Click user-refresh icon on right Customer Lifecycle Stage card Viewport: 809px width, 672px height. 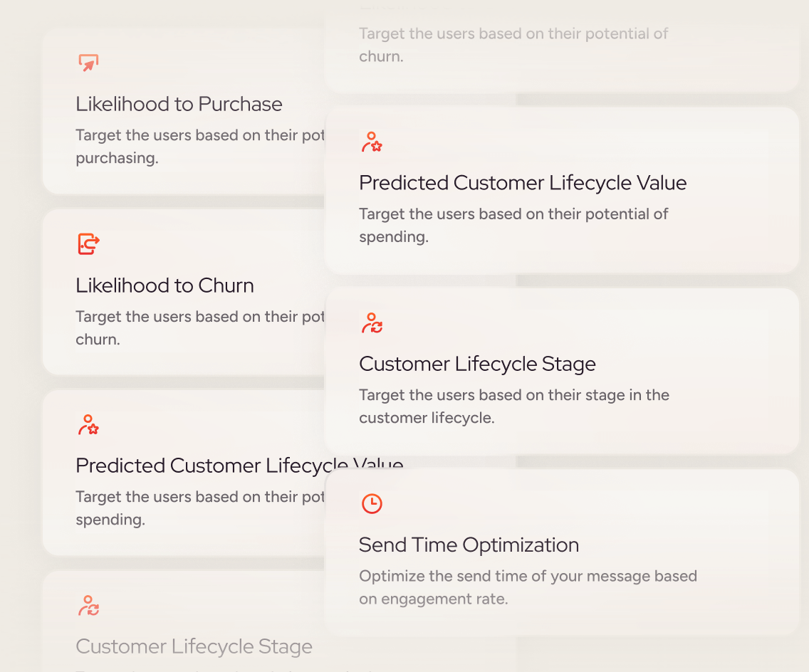tap(372, 323)
